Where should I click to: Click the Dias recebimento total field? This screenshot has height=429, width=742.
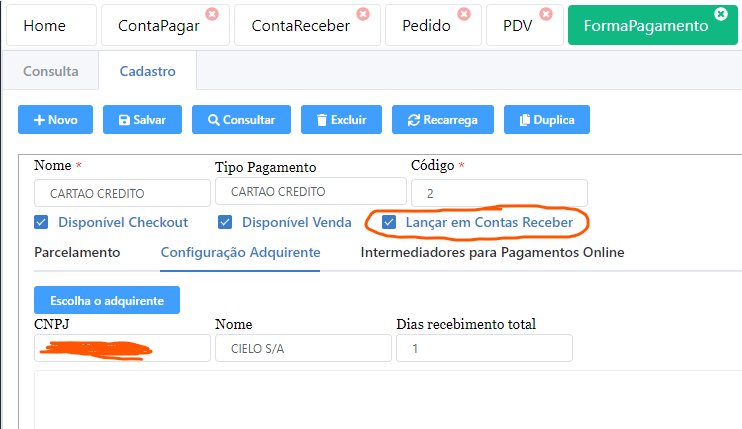click(x=484, y=347)
